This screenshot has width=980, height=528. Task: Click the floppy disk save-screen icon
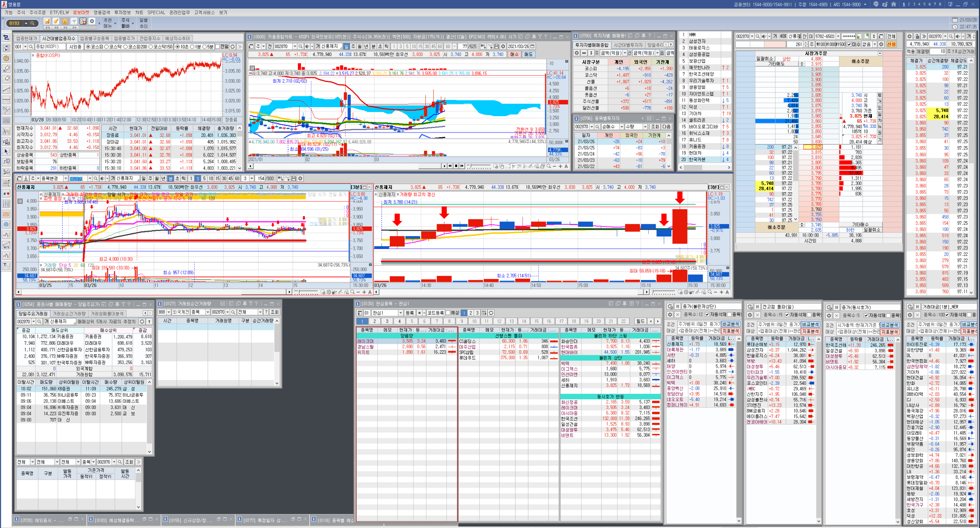point(47,21)
